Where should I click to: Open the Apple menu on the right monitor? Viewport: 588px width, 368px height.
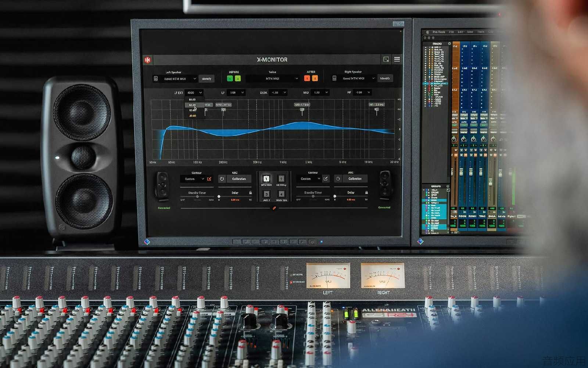(427, 32)
